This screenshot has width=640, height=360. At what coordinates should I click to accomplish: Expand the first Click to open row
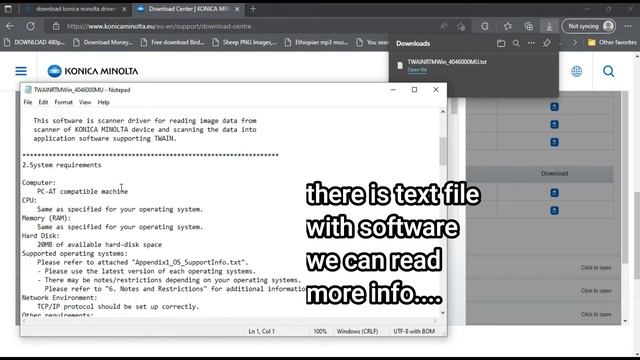click(x=596, y=268)
